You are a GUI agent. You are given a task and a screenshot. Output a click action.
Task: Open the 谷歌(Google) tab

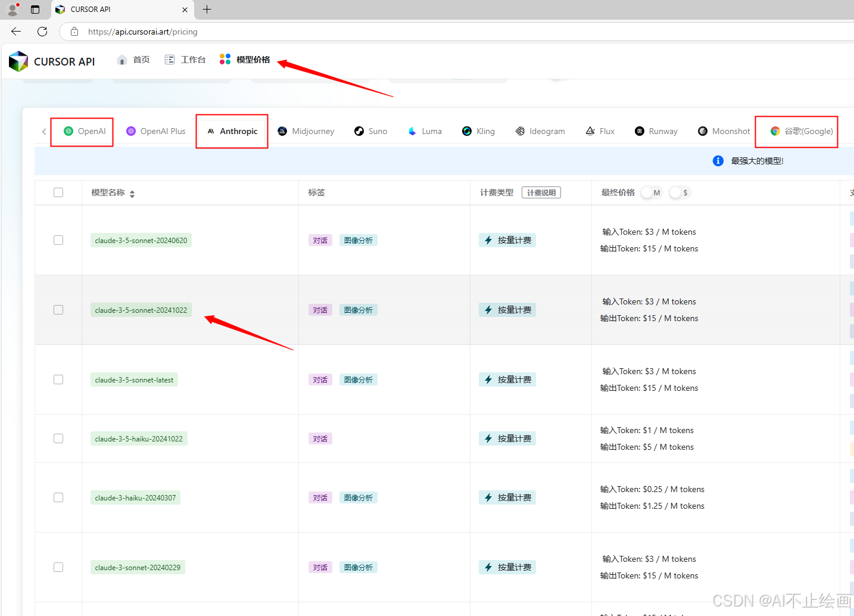point(802,131)
